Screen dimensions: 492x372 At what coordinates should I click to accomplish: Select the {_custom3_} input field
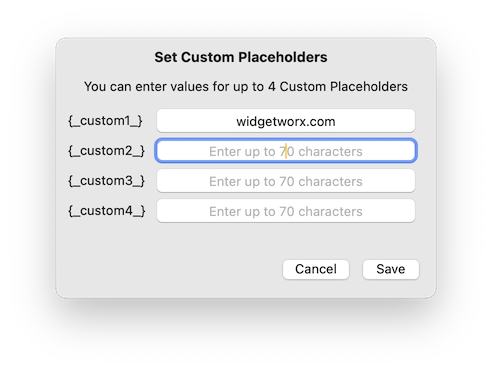tap(286, 181)
